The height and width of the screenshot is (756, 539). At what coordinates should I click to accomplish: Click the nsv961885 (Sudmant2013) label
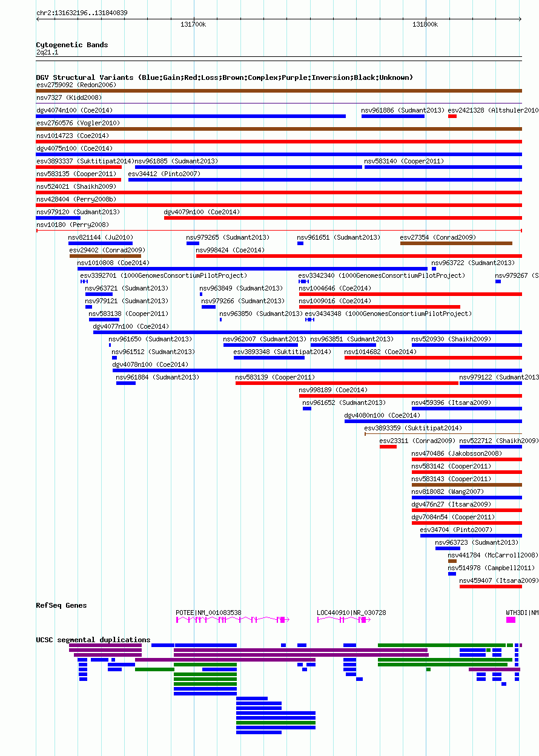(176, 161)
